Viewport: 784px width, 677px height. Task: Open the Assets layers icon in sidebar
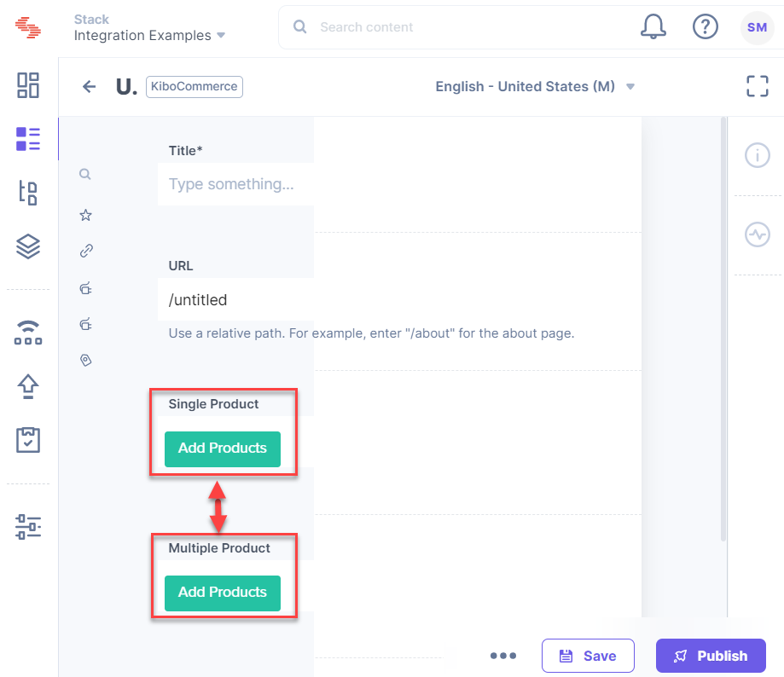[x=27, y=246]
